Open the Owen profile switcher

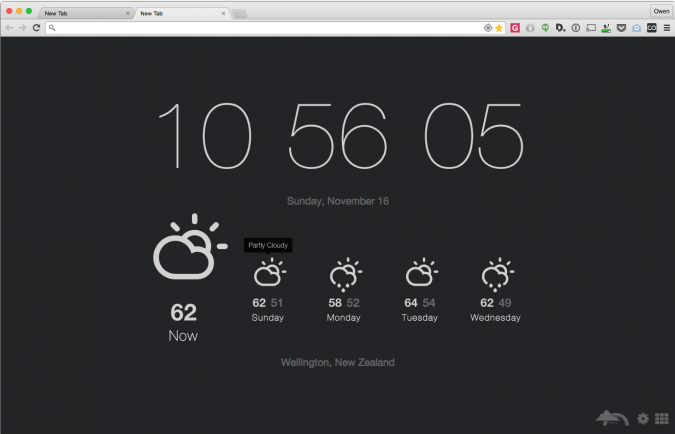(x=661, y=11)
